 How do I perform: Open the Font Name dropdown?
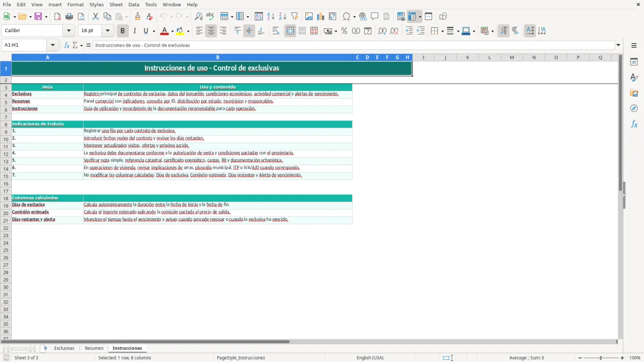pyautogui.click(x=69, y=31)
